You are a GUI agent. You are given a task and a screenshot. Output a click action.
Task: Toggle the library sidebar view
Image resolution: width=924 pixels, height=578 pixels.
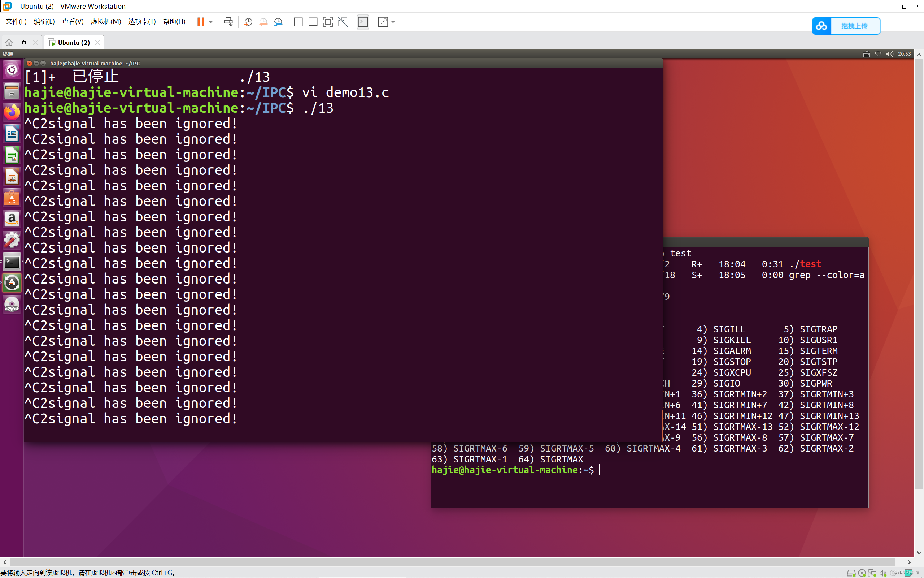pos(298,22)
